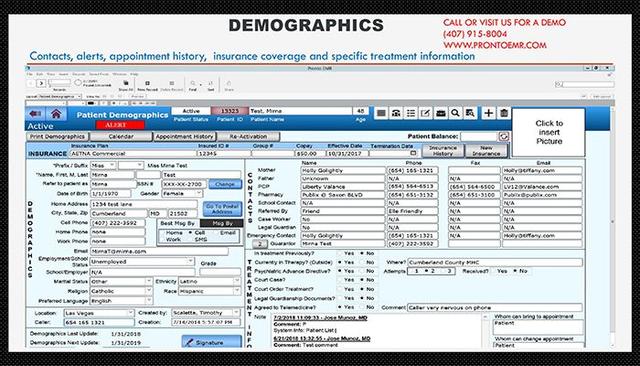Select Yes for Court Case

(x=340, y=280)
